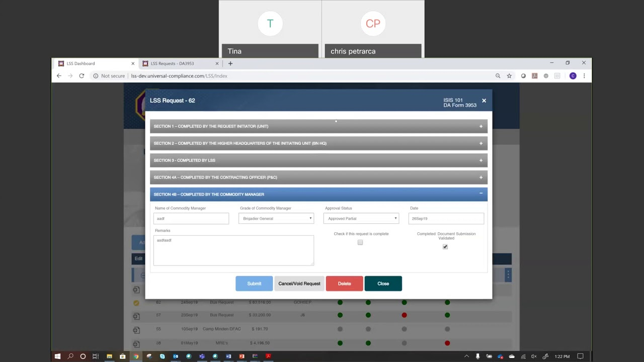This screenshot has width=644, height=362.
Task: Click the red Delete button
Action: click(345, 284)
